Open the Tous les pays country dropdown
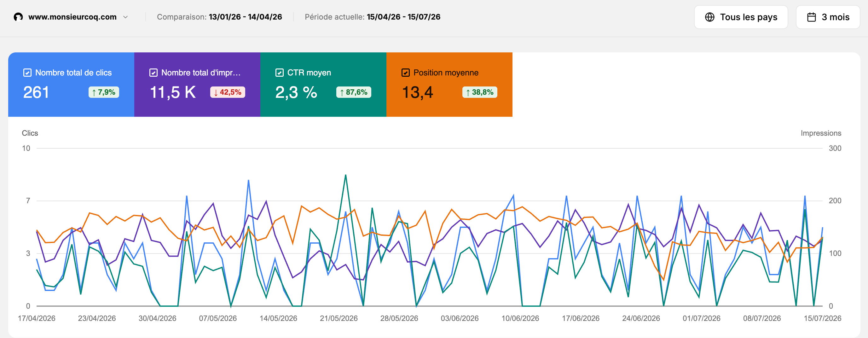This screenshot has height=338, width=868. tap(741, 17)
